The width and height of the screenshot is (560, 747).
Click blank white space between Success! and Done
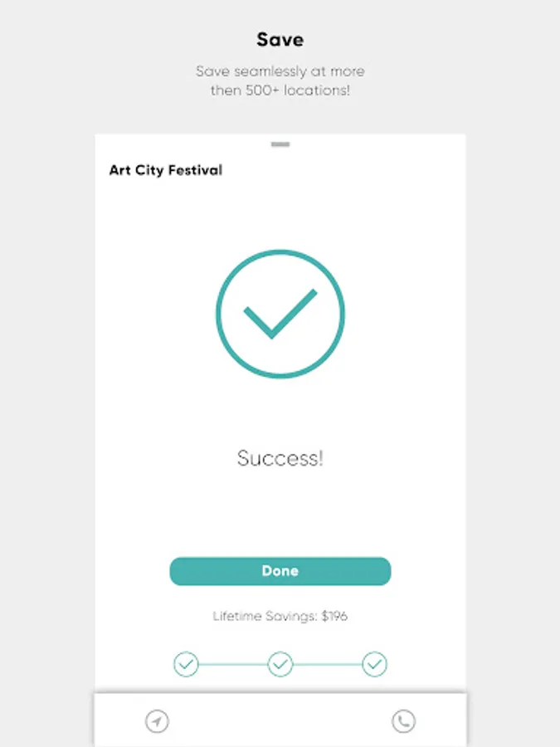click(280, 513)
